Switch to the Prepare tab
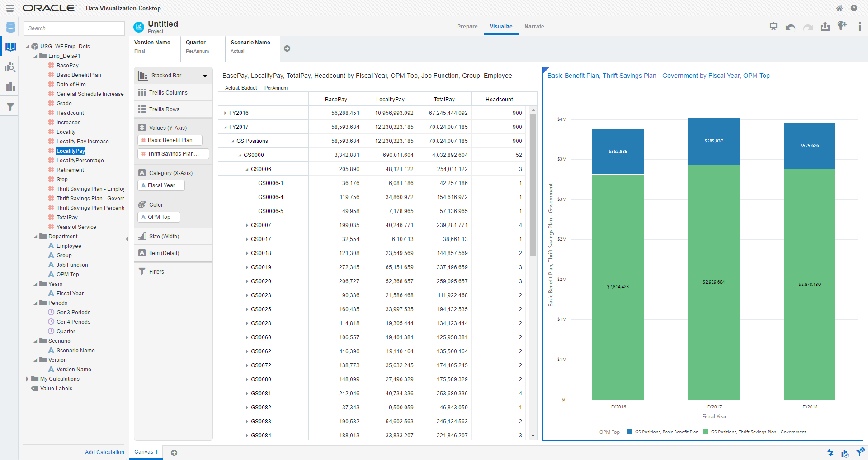Image resolution: width=868 pixels, height=460 pixels. coord(467,27)
